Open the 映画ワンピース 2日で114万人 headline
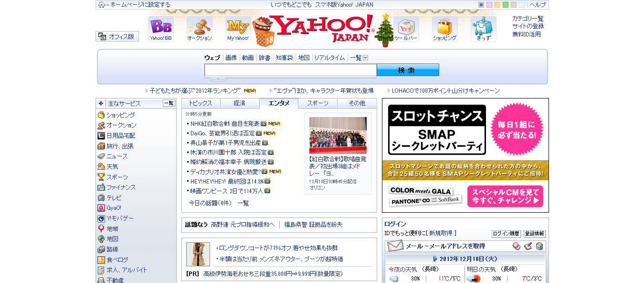This screenshot has height=283, width=644. [x=227, y=191]
